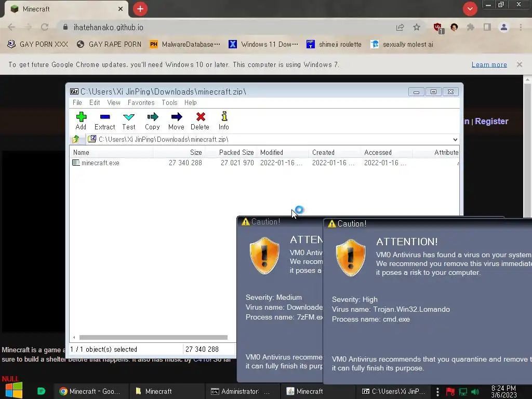The image size is (532, 399).
Task: Open the 7-Zip Help menu
Action: click(190, 102)
